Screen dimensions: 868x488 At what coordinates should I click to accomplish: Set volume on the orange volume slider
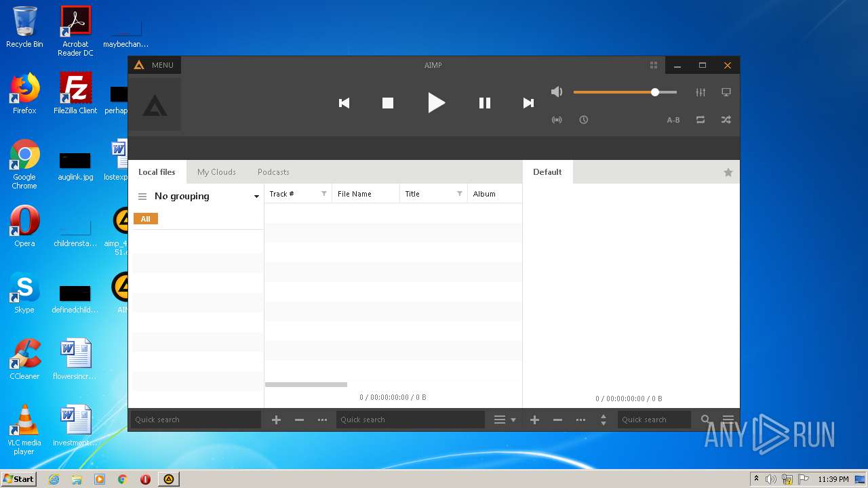(625, 92)
